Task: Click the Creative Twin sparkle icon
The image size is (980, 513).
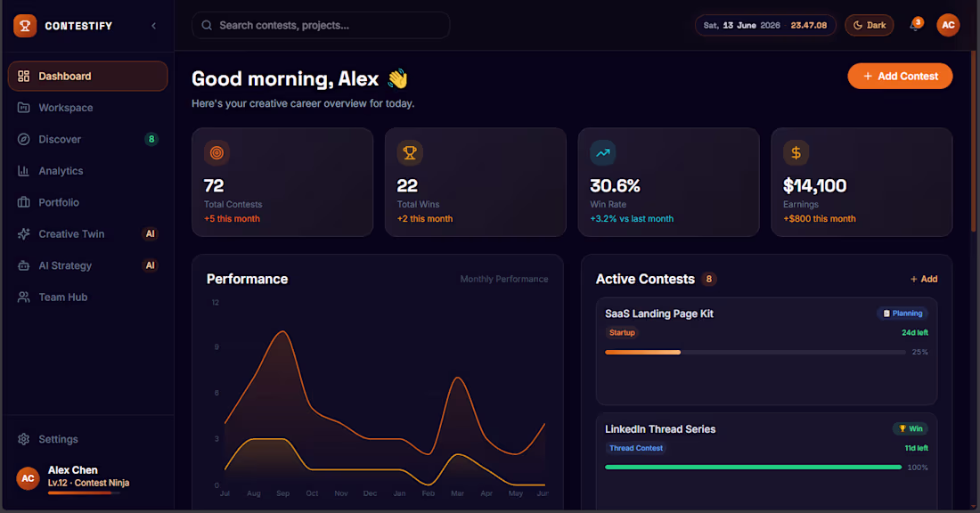Action: click(x=24, y=233)
